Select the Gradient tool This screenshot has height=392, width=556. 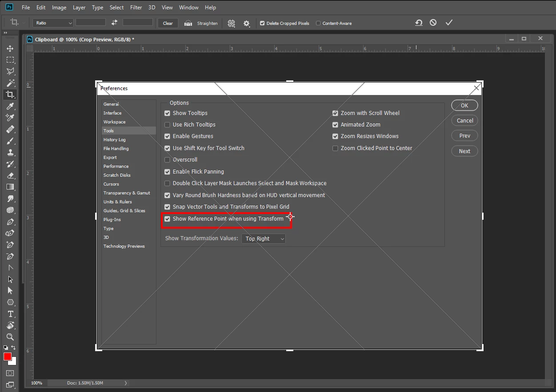click(x=10, y=187)
